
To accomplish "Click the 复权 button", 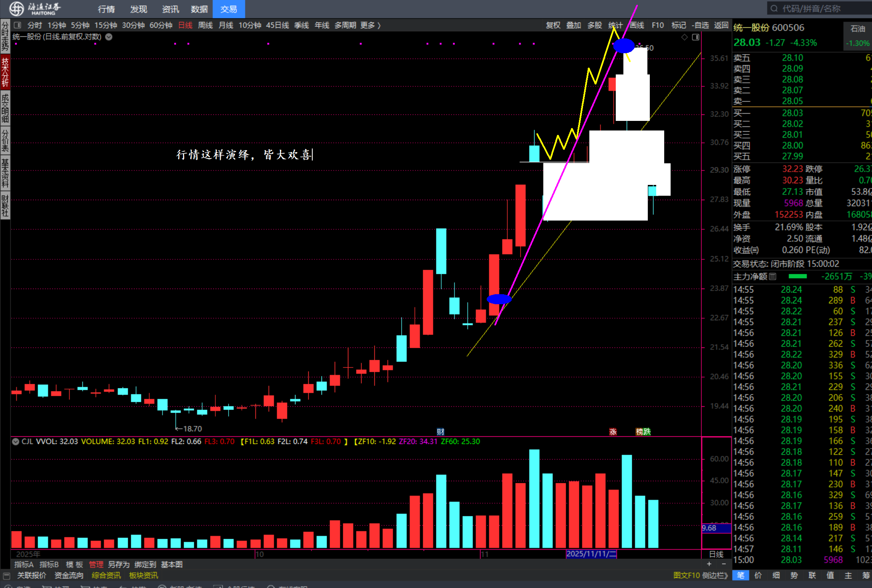I will coord(553,25).
